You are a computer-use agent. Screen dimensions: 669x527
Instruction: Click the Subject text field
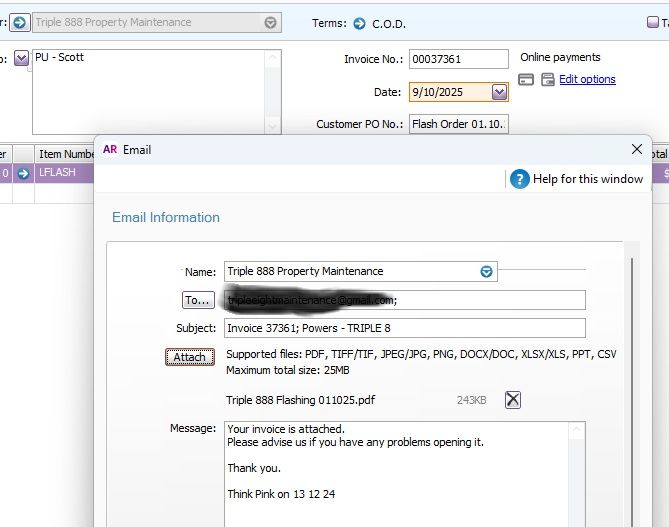point(404,328)
